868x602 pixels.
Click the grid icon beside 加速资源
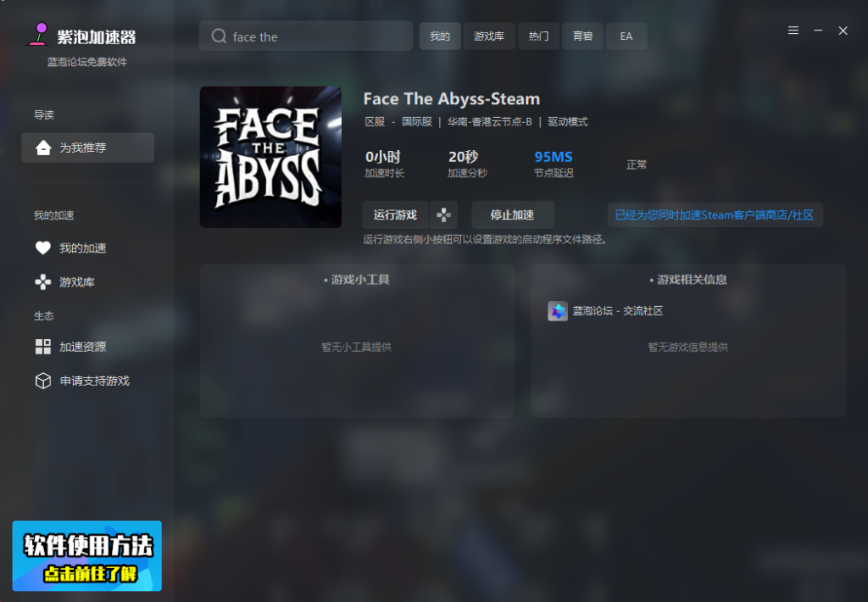42,347
